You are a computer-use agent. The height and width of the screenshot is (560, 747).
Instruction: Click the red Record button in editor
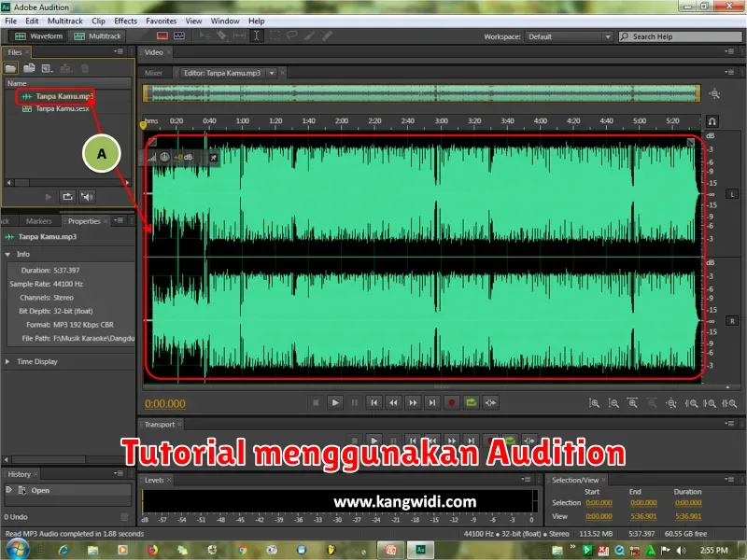coord(452,403)
